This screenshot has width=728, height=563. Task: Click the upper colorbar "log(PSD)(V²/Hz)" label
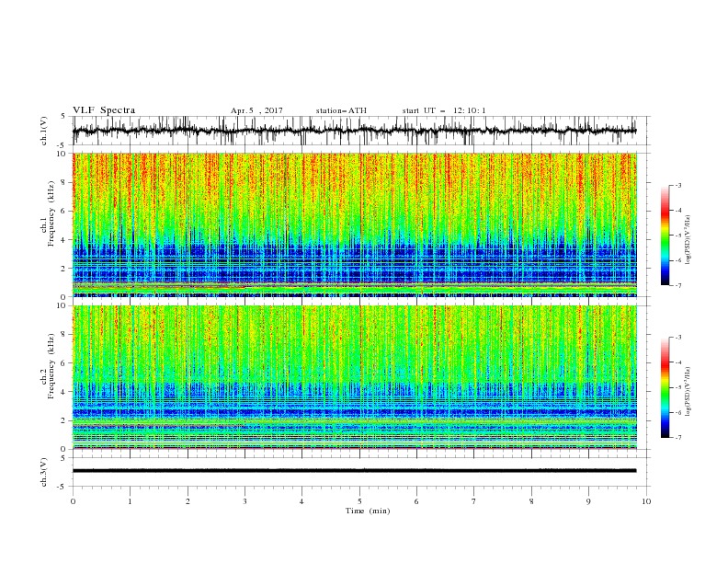click(688, 240)
